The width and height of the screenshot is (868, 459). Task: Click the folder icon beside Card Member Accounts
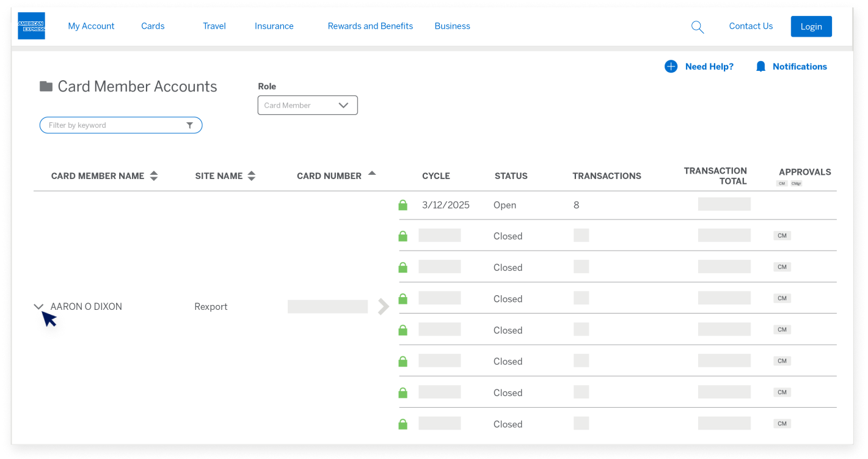(46, 86)
